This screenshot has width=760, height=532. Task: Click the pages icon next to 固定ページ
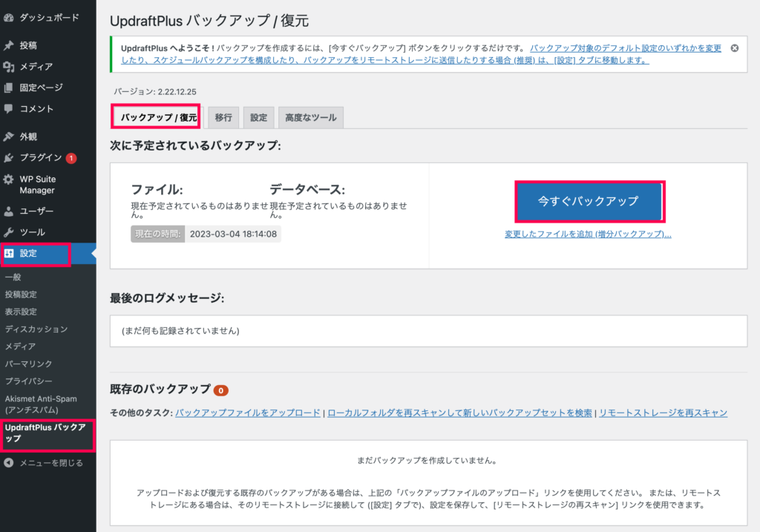tap(9, 88)
